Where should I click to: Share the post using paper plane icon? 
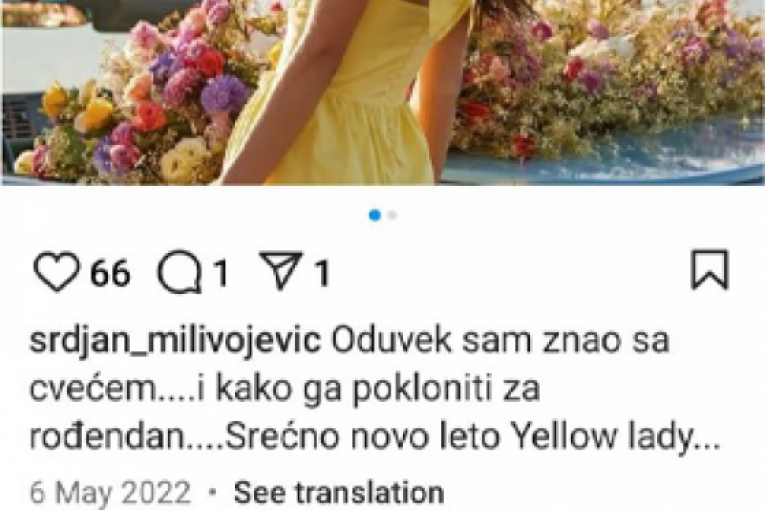tap(281, 270)
